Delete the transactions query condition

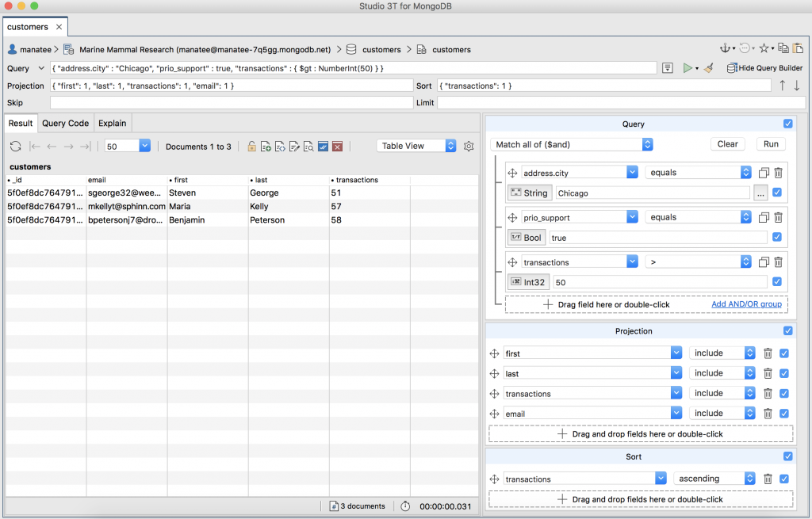click(778, 262)
